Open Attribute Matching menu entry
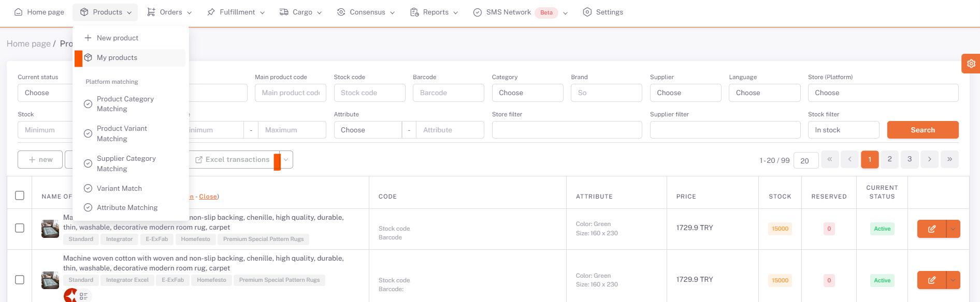The width and height of the screenshot is (980, 302). click(x=127, y=207)
